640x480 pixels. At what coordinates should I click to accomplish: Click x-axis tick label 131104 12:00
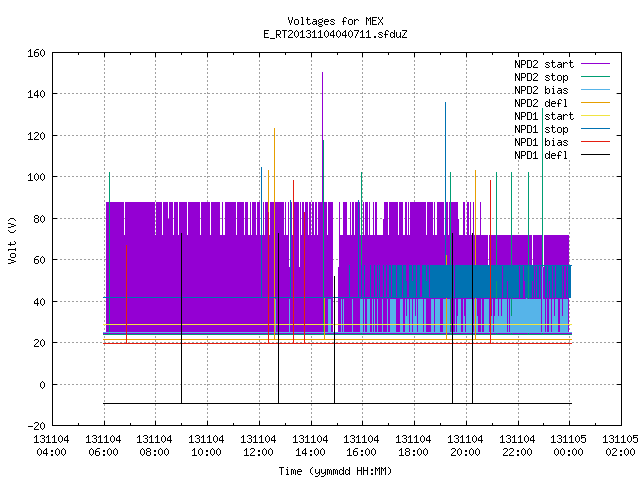coord(258,446)
